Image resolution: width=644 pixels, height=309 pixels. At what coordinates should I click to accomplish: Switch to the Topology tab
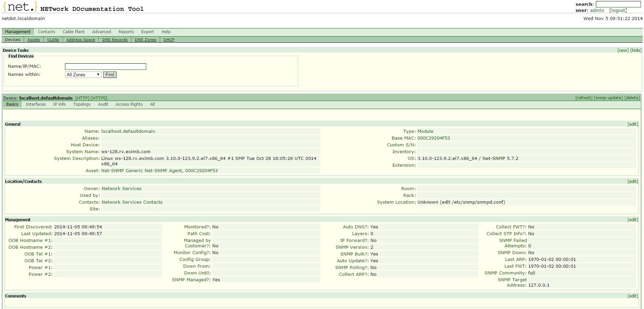pos(82,104)
